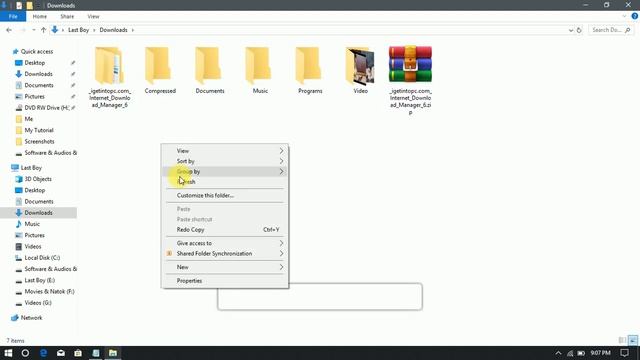The image size is (640, 360).
Task: Open address bar history dropdown
Action: click(x=571, y=30)
